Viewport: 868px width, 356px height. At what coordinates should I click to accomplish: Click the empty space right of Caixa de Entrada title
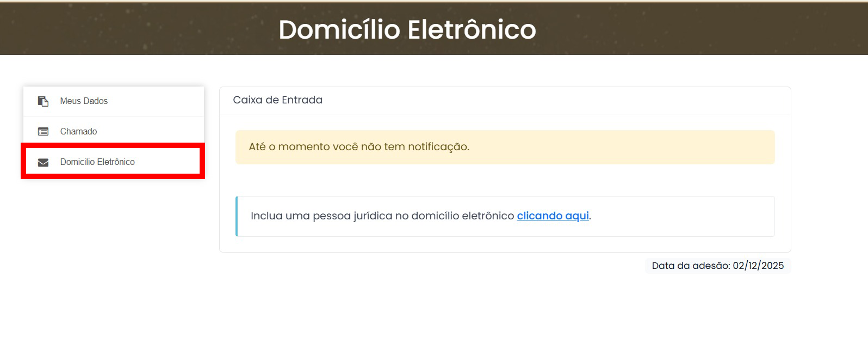point(544,100)
